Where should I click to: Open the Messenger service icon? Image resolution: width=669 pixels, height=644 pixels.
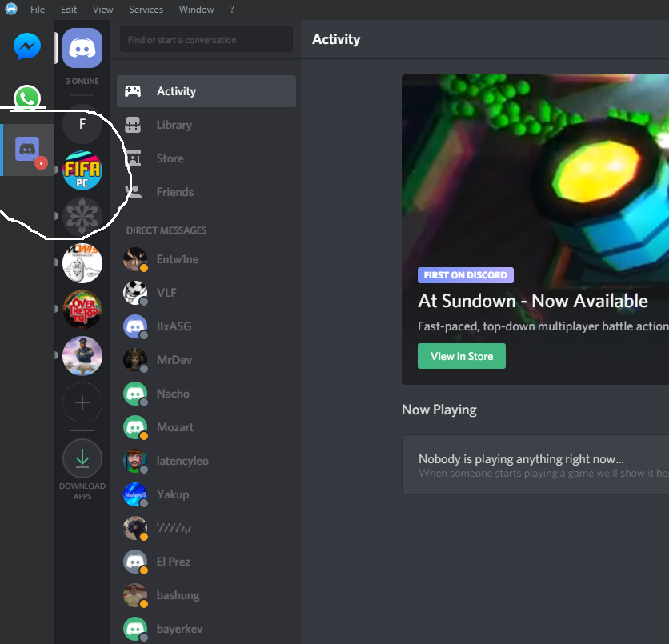pos(27,46)
